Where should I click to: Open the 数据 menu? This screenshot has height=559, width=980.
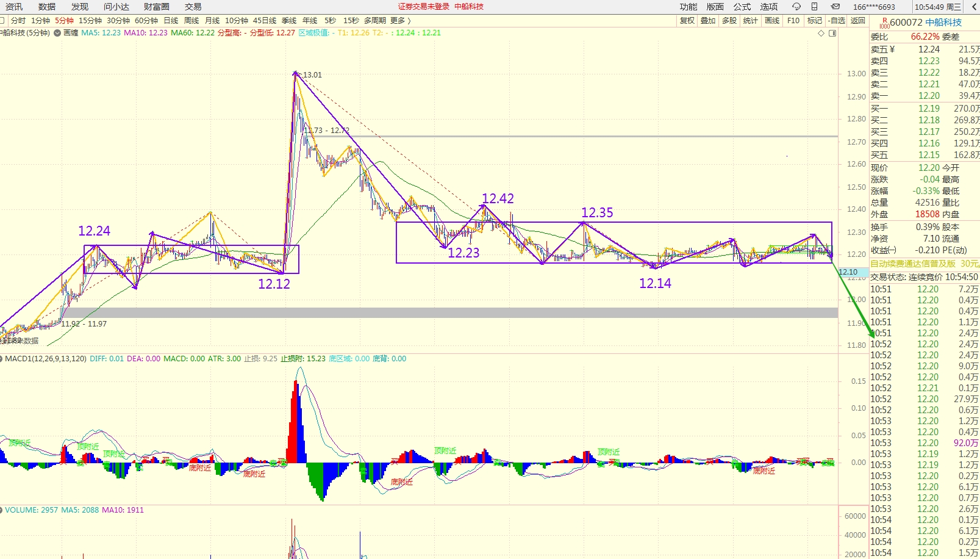click(x=47, y=7)
